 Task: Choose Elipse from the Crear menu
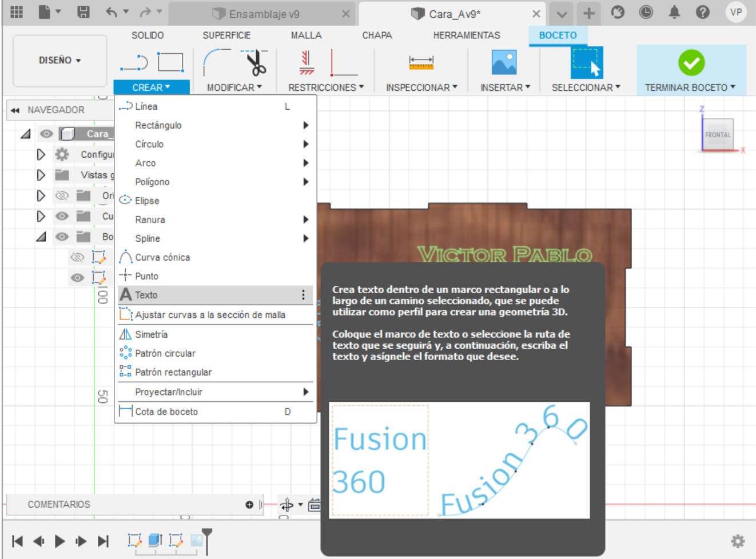(x=216, y=201)
